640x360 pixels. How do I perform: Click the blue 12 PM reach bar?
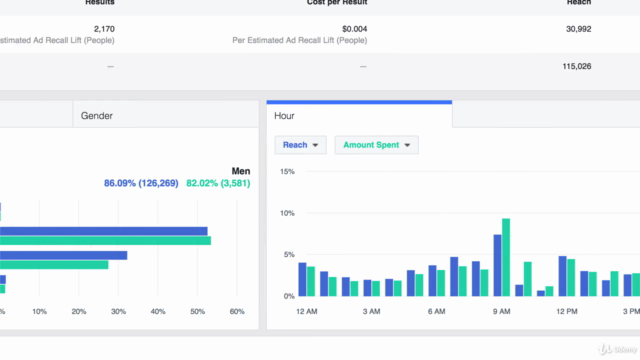(x=562, y=276)
